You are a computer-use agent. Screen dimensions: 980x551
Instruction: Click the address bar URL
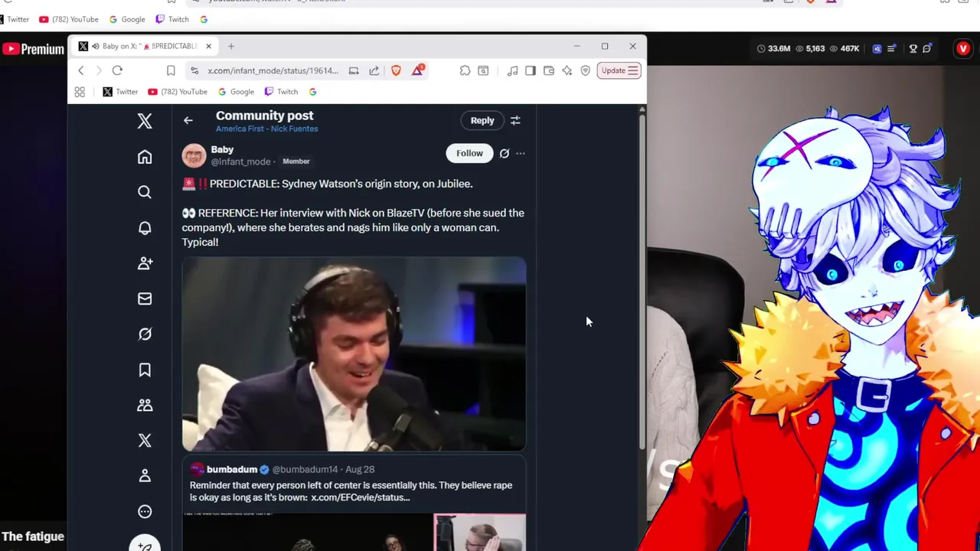pyautogui.click(x=273, y=70)
